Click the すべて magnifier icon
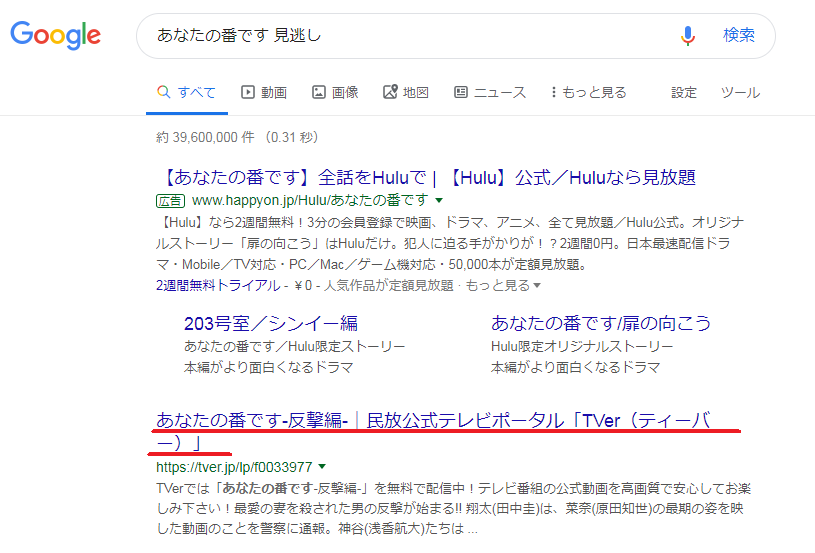815x553 pixels. (x=163, y=92)
